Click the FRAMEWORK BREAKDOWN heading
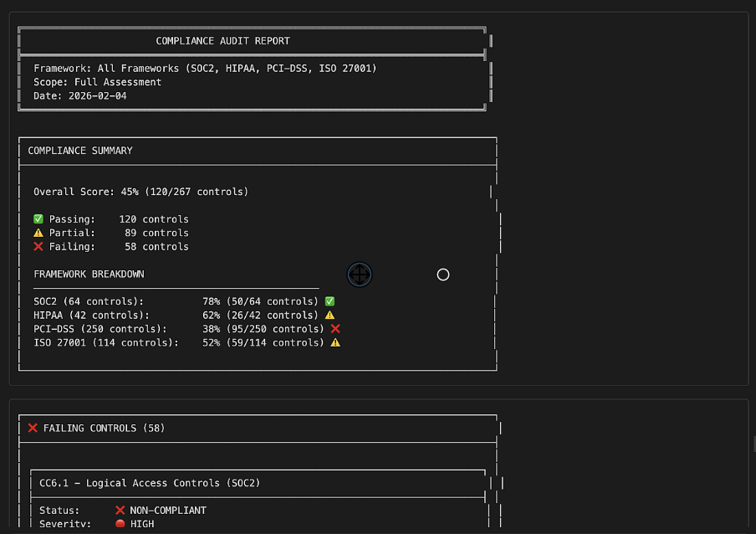 coord(89,275)
